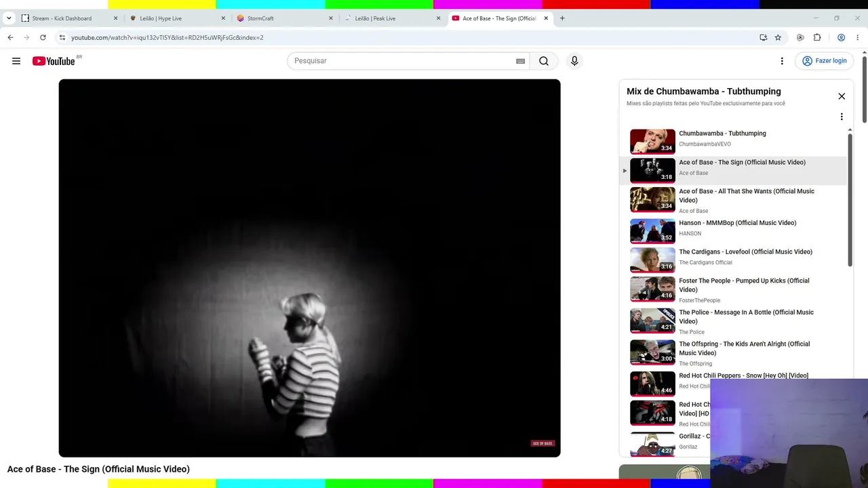This screenshot has height=488, width=868.
Task: Close the Stream - Kick Dashboard tab
Action: point(115,18)
